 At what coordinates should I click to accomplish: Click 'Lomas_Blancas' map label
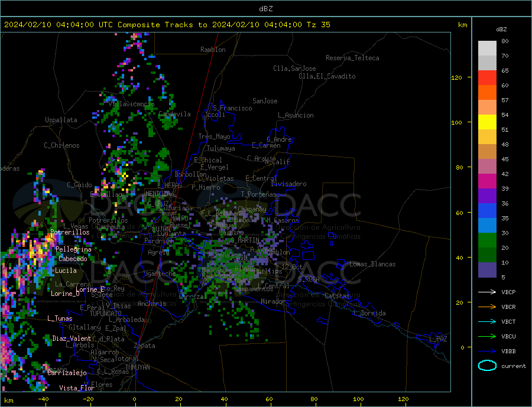click(x=372, y=264)
